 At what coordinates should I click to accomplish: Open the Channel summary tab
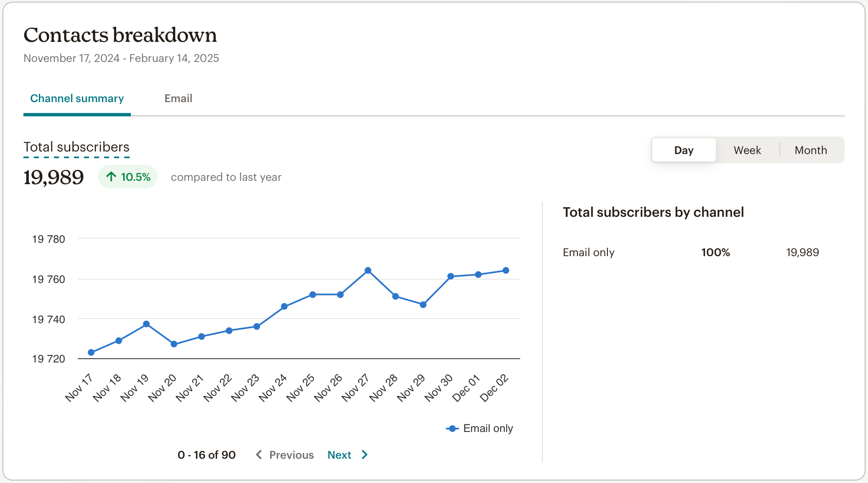(x=77, y=98)
